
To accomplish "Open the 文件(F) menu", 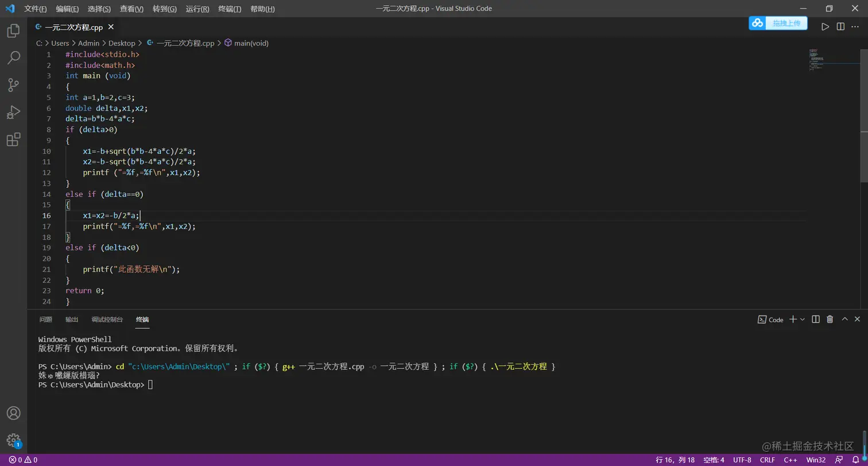I will point(36,9).
